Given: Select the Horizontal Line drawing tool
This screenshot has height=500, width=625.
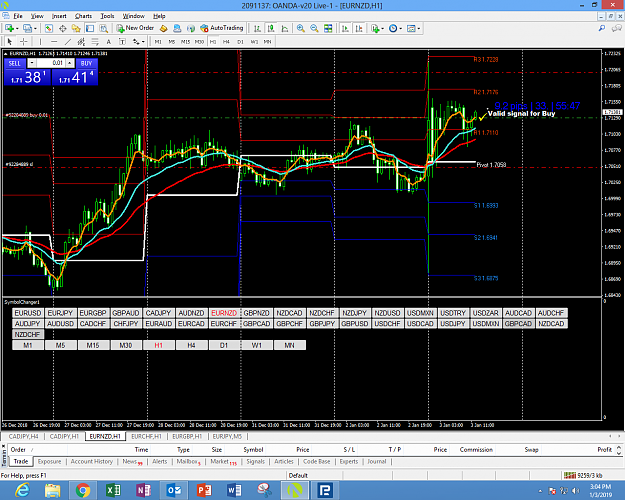Looking at the screenshot, I should 54,41.
